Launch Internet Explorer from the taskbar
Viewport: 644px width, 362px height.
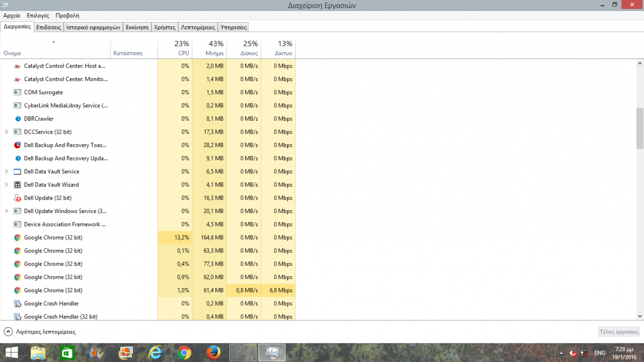pos(155,352)
